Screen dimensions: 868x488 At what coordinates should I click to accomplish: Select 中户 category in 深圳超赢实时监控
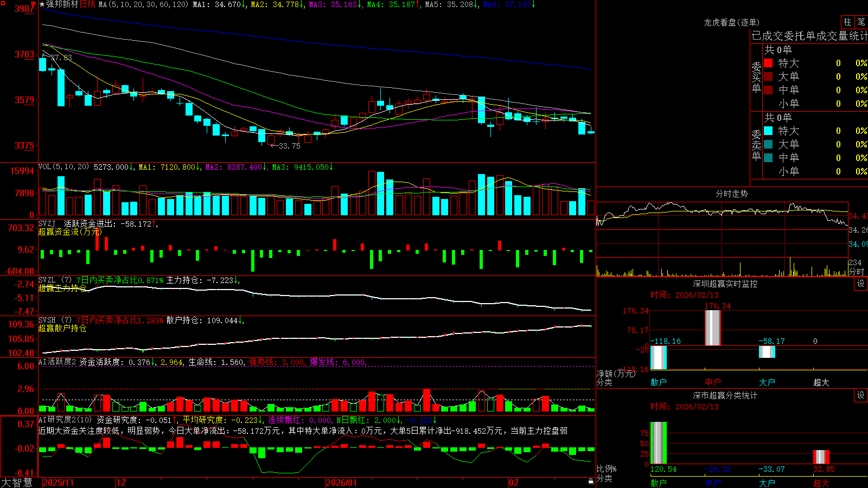click(x=713, y=382)
